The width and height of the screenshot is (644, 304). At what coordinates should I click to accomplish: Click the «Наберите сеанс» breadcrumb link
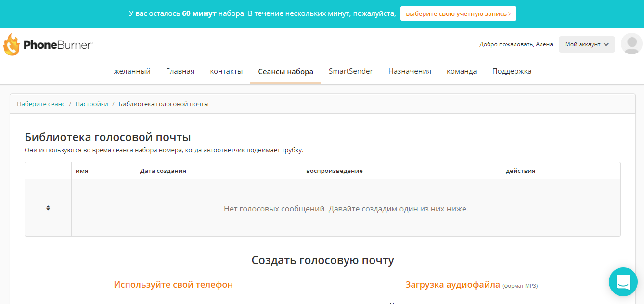tap(41, 104)
